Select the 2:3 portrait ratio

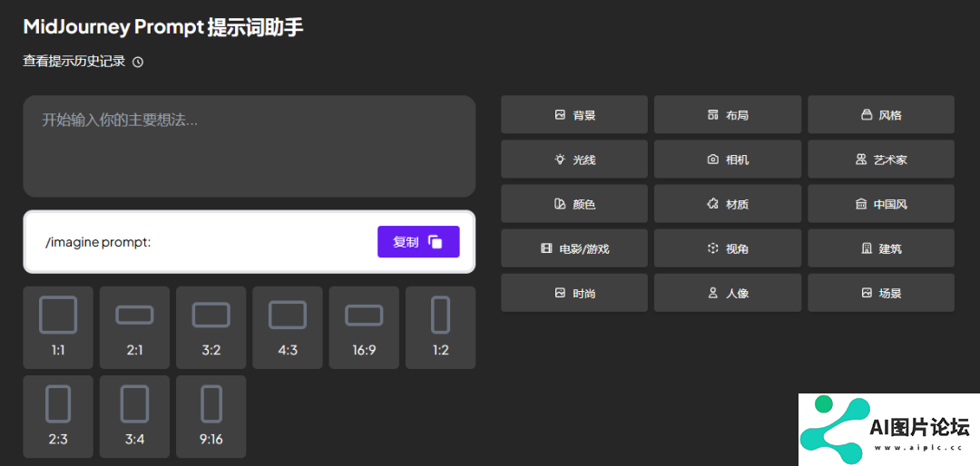point(58,417)
